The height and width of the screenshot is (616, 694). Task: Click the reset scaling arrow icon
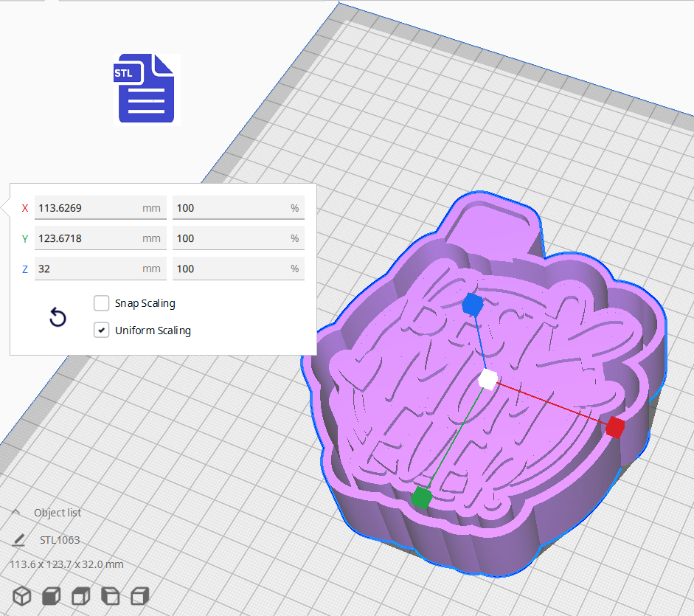click(58, 317)
